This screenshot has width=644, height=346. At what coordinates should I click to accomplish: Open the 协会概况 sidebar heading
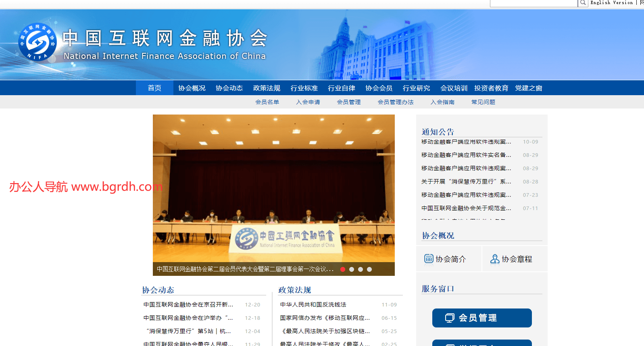click(438, 236)
